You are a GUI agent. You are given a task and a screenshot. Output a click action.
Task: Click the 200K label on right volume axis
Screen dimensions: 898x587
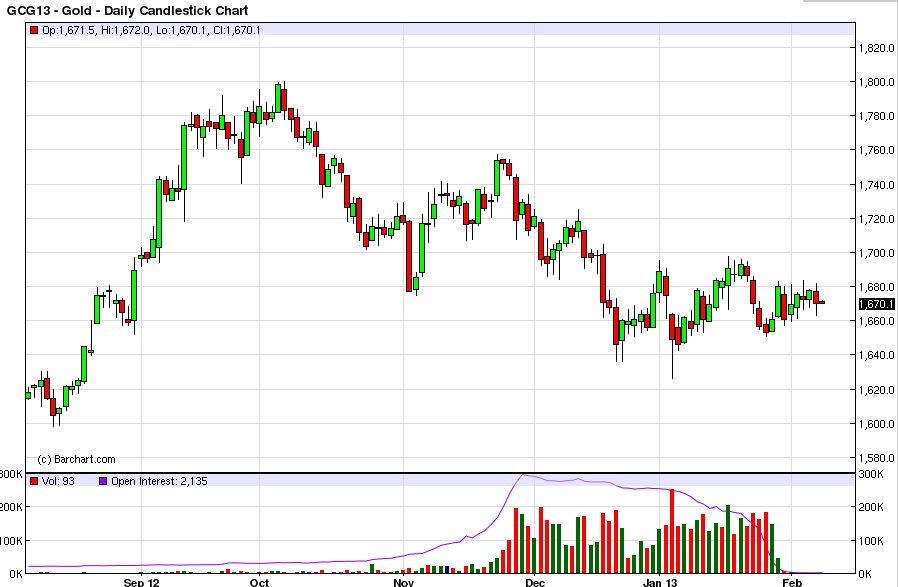click(x=871, y=507)
